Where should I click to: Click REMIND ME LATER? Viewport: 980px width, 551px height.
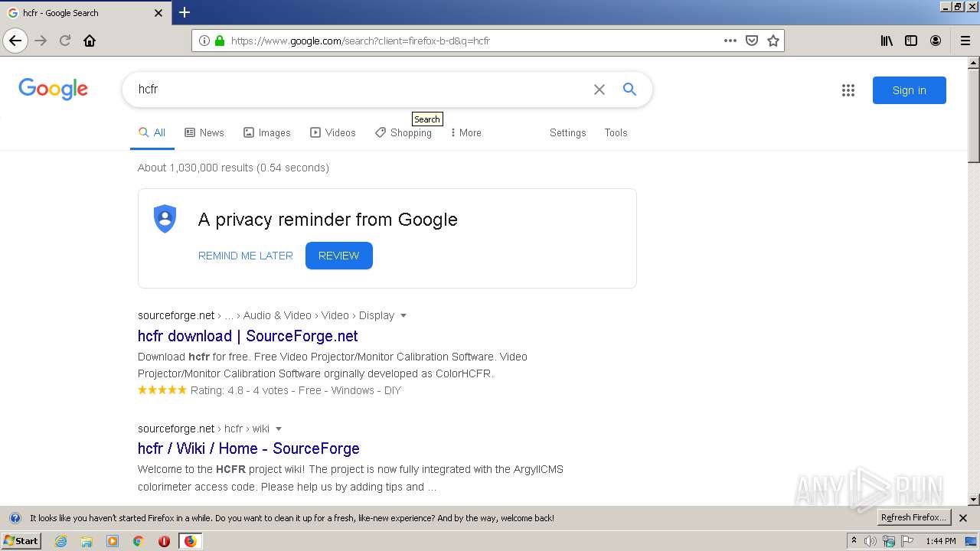point(246,256)
